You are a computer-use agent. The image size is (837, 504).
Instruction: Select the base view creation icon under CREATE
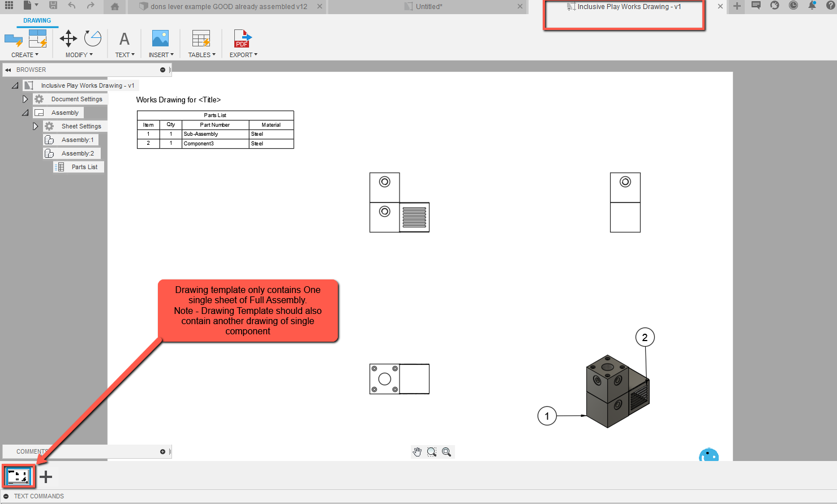pos(12,40)
